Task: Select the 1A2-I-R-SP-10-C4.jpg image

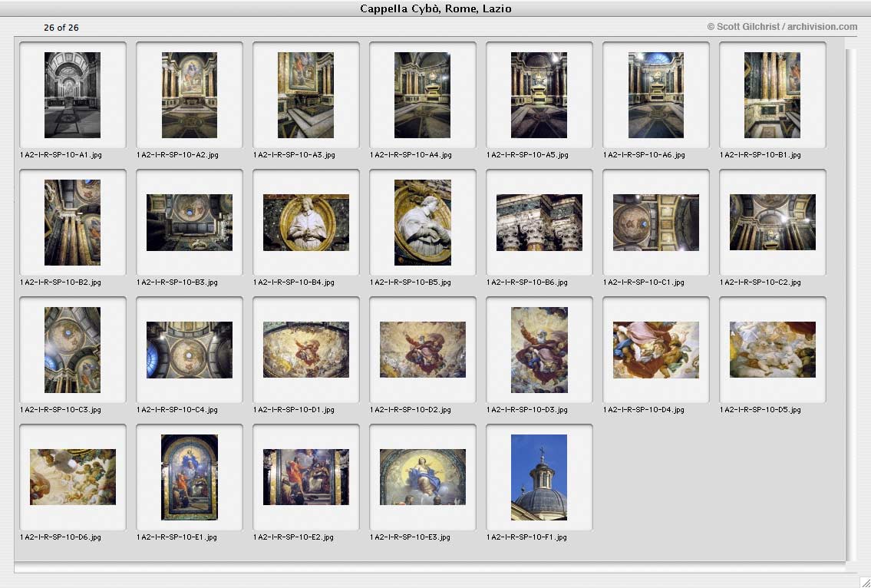Action: [190, 350]
